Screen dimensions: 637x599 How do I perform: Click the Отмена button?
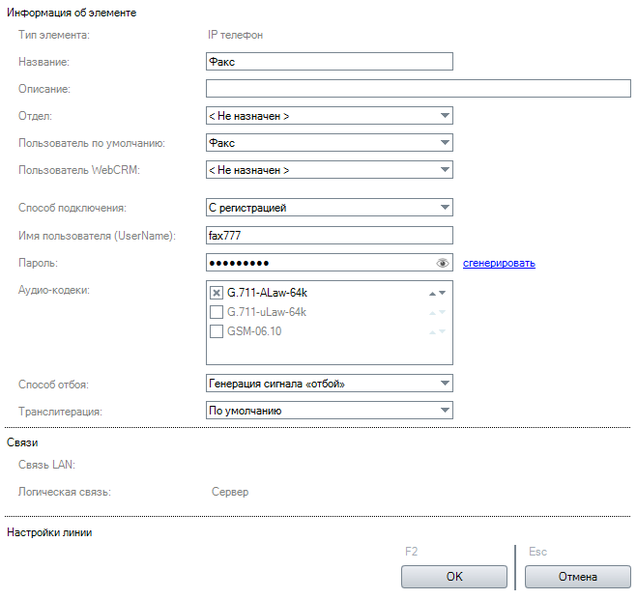point(578,577)
